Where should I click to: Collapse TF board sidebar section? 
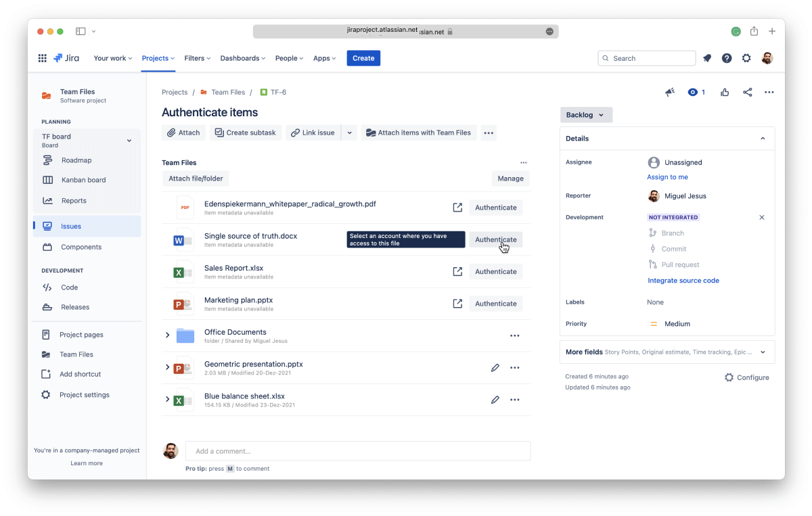(129, 141)
